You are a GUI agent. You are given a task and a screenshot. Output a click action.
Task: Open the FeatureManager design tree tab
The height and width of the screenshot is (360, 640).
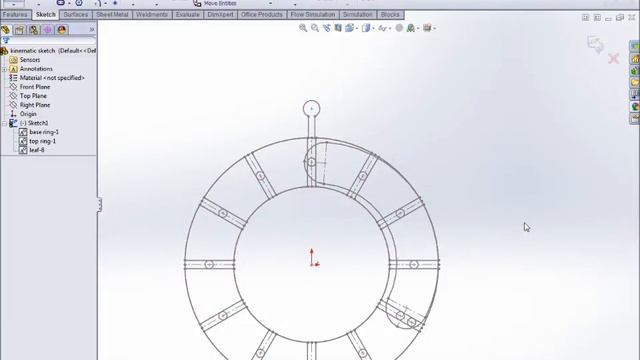click(x=6, y=30)
